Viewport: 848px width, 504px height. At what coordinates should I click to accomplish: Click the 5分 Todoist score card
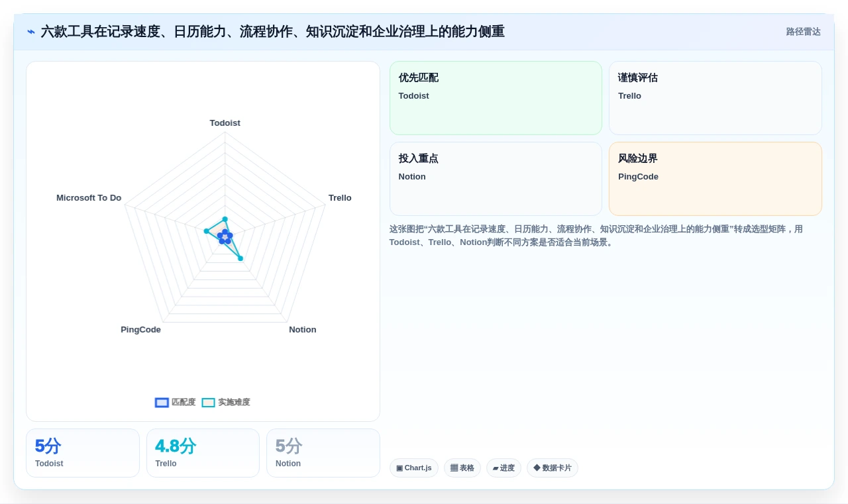83,453
